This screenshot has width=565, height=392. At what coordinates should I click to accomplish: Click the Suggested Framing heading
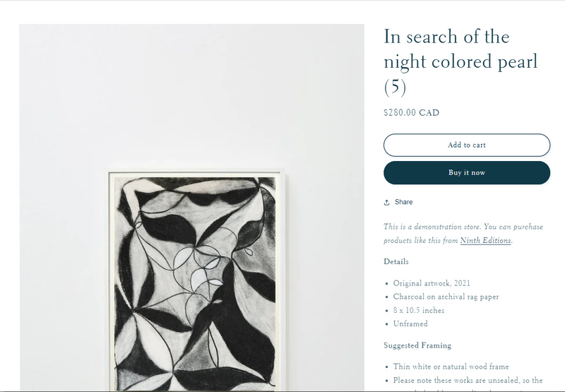417,345
